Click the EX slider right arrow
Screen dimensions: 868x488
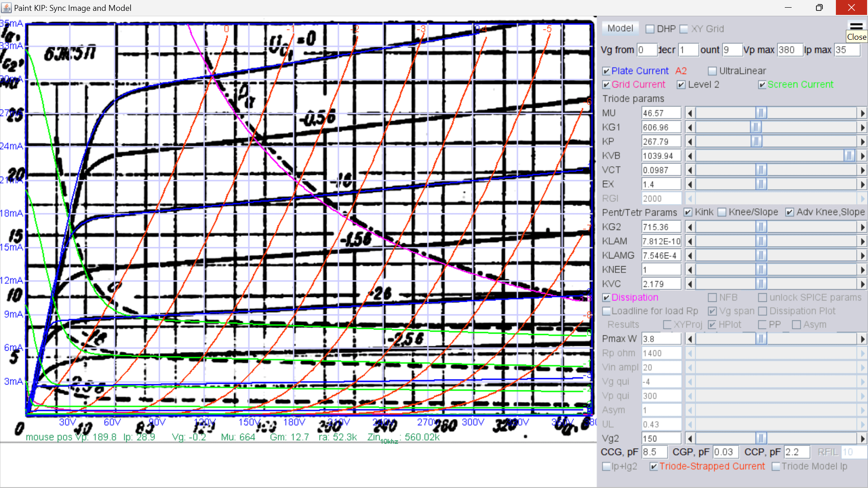pyautogui.click(x=862, y=184)
